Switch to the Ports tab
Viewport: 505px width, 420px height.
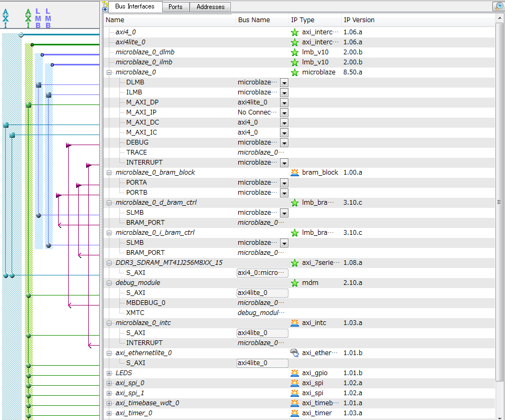point(175,7)
